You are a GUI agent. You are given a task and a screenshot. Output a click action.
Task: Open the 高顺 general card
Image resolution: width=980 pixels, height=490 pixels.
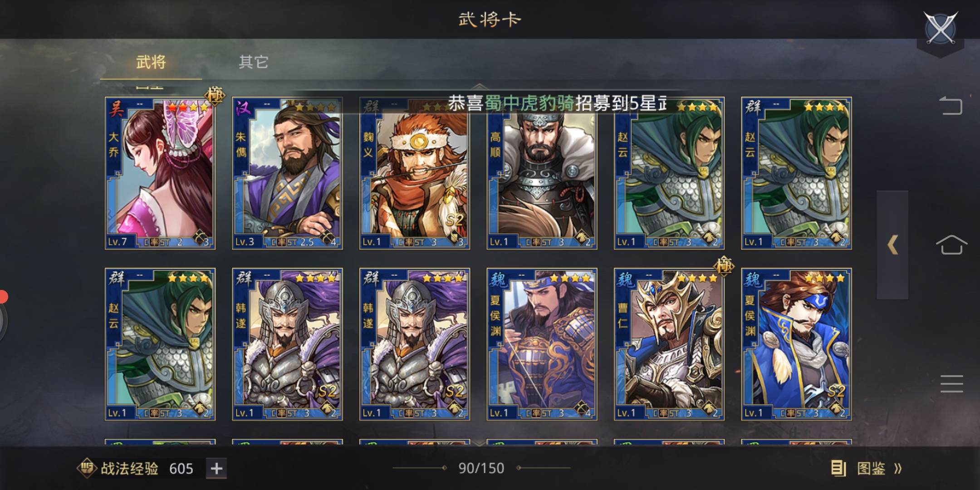tap(542, 173)
